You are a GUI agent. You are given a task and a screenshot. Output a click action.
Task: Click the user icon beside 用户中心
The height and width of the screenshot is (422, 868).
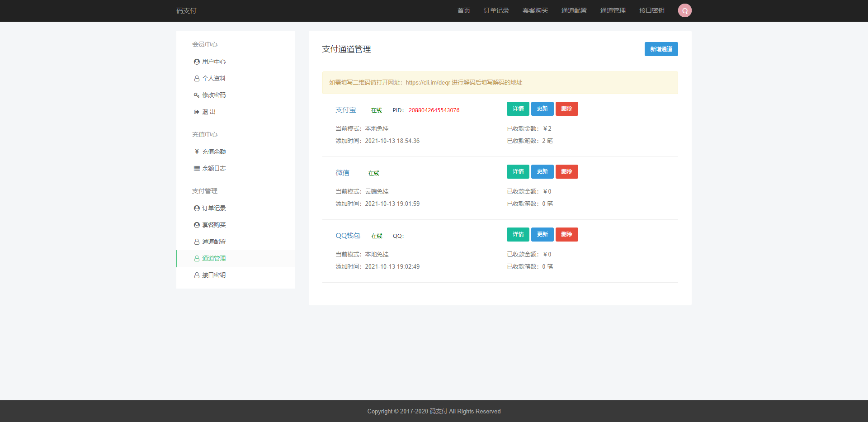click(197, 62)
